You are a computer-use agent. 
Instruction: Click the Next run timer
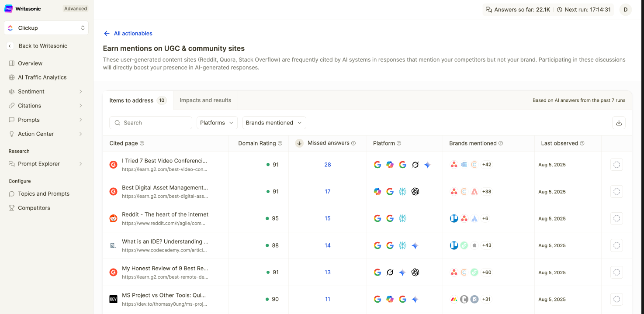point(584,10)
